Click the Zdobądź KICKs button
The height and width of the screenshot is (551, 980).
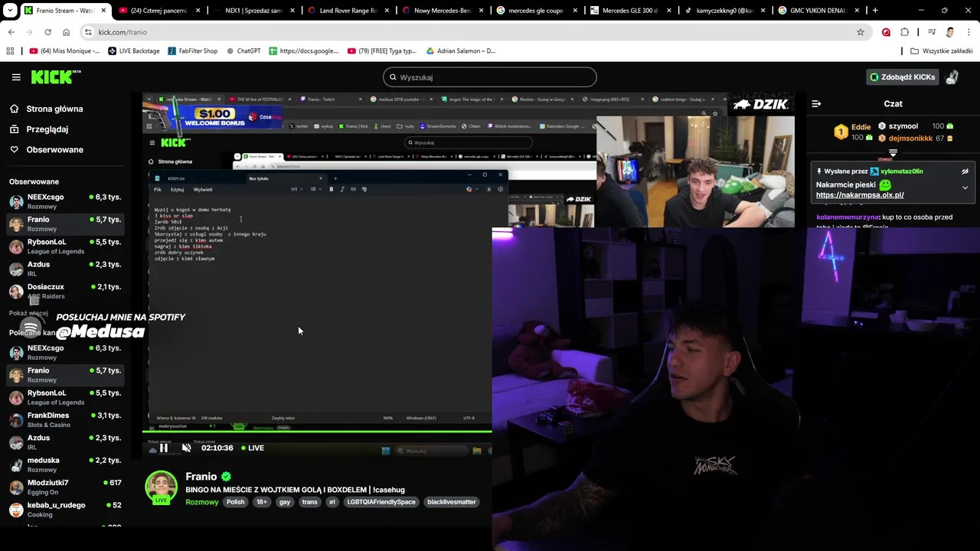pos(902,77)
